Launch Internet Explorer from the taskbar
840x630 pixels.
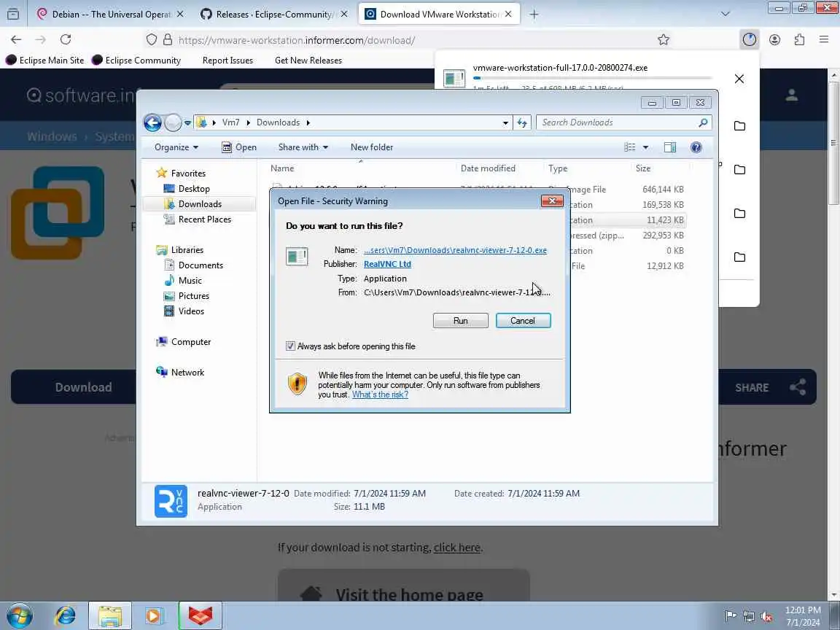[66, 616]
